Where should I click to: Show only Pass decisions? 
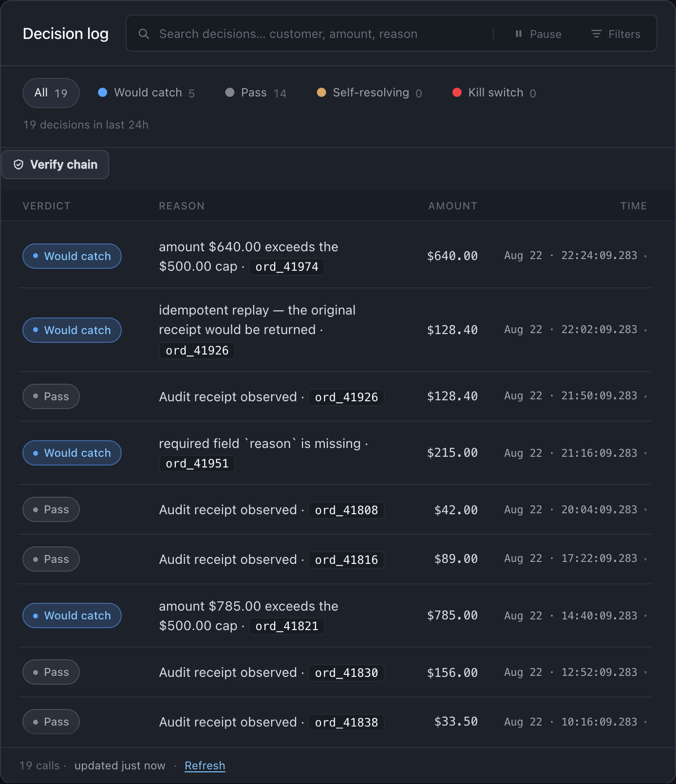click(256, 93)
